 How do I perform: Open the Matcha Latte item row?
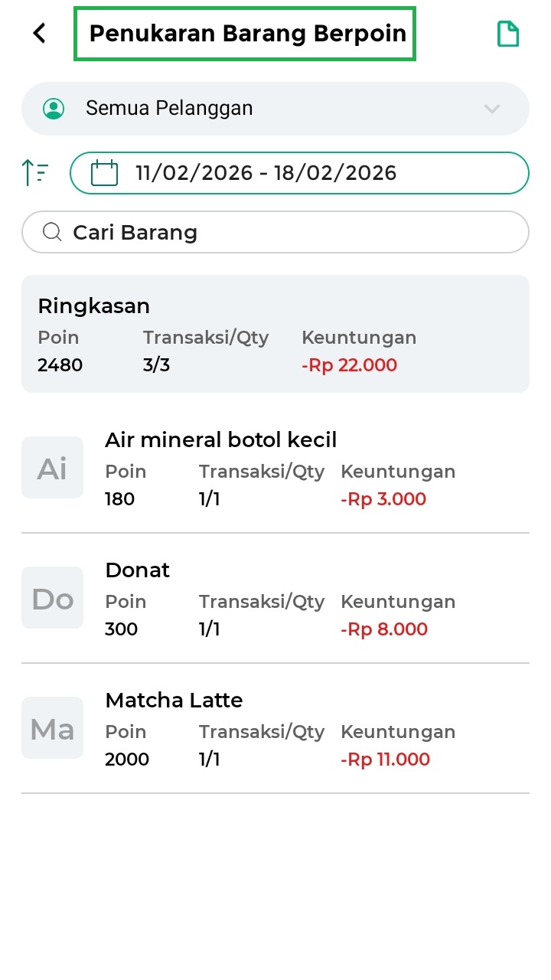tap(306, 729)
